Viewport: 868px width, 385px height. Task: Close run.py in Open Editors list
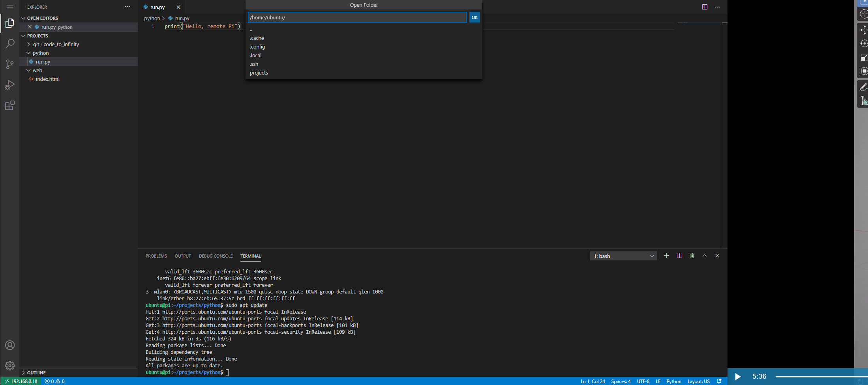click(30, 27)
